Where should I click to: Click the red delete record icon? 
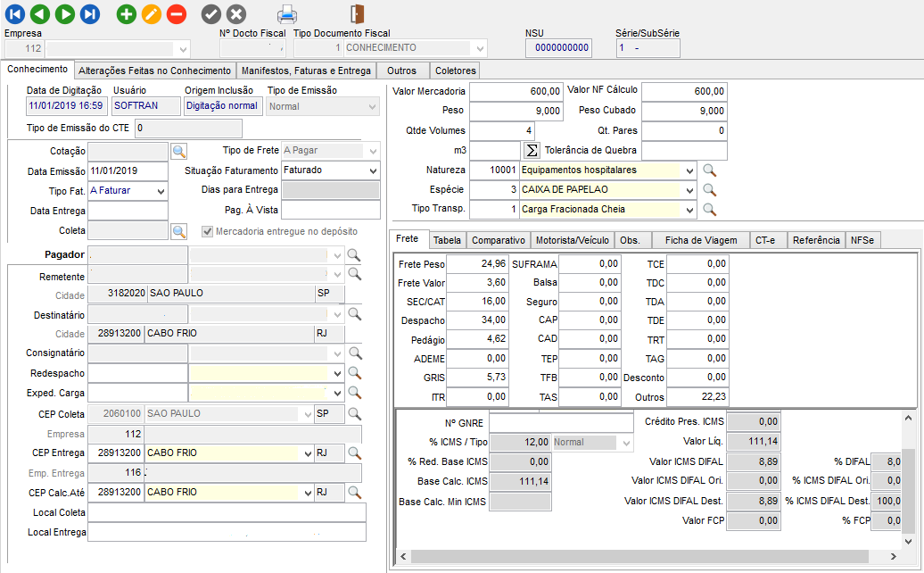click(x=177, y=13)
